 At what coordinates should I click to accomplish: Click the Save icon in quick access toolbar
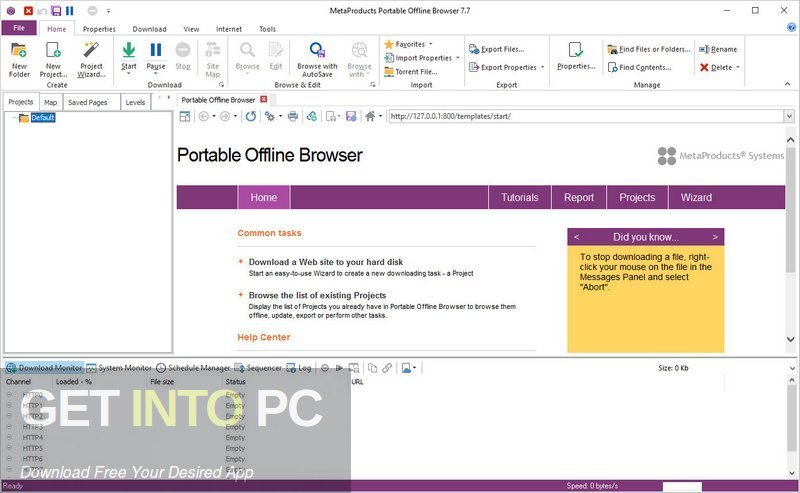click(57, 10)
